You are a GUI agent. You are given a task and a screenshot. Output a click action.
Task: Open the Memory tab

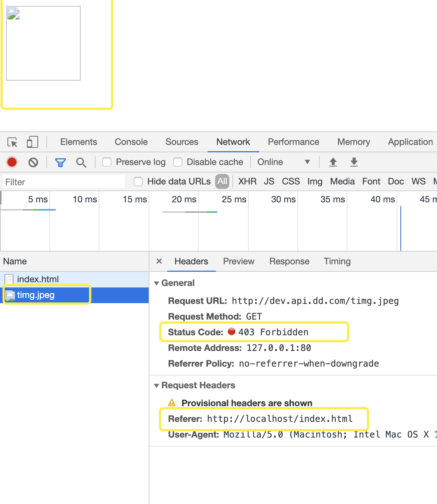point(354,142)
